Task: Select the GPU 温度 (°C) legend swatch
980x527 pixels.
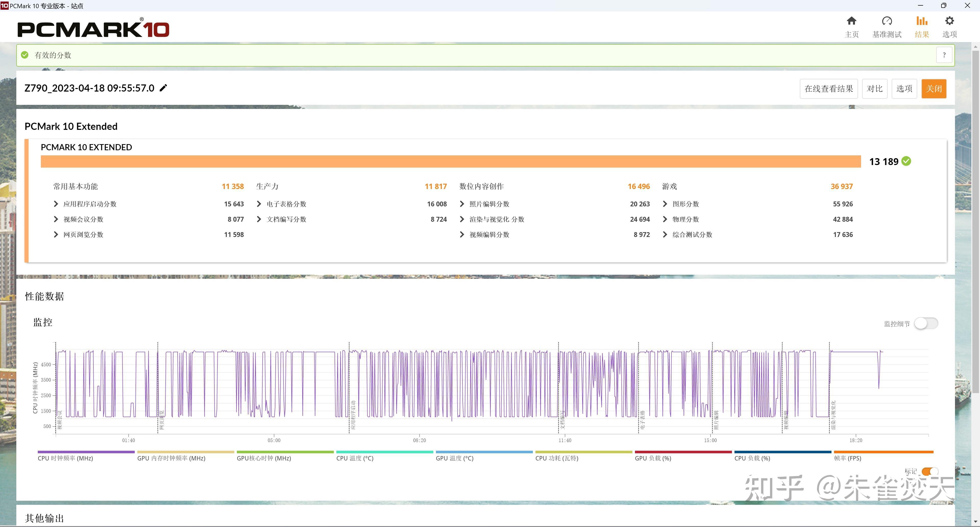Action: tap(484, 452)
